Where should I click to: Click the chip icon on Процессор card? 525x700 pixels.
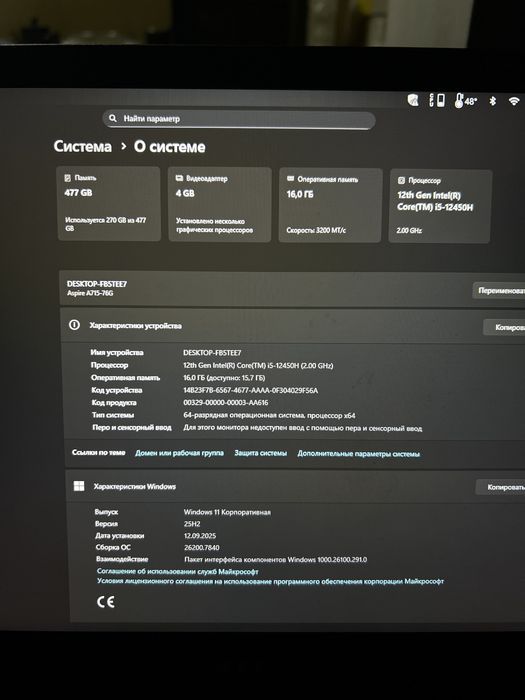pos(401,180)
